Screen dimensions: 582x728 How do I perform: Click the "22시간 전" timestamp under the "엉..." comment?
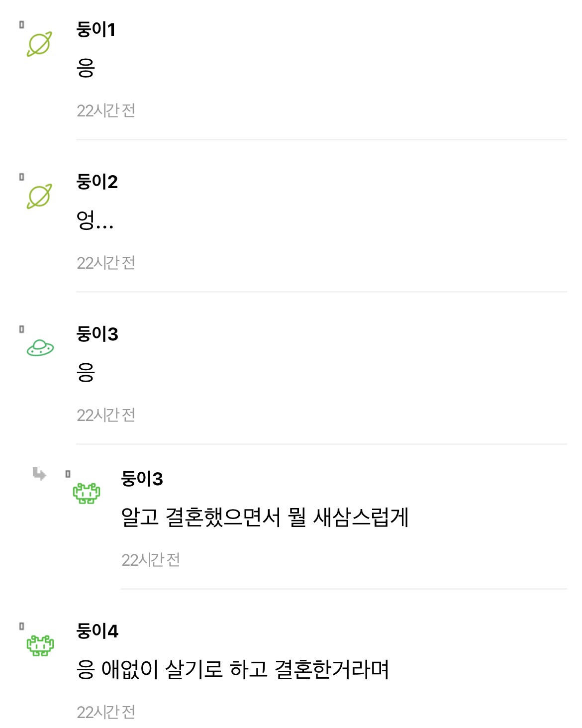click(106, 263)
